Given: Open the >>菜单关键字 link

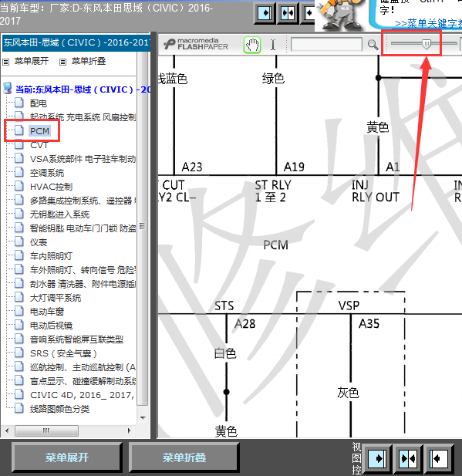Looking at the screenshot, I should (428, 24).
